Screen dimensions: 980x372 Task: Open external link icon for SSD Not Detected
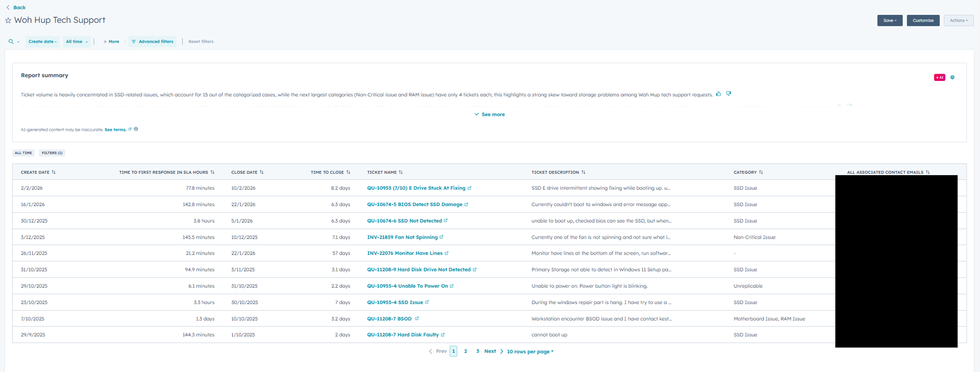click(445, 221)
